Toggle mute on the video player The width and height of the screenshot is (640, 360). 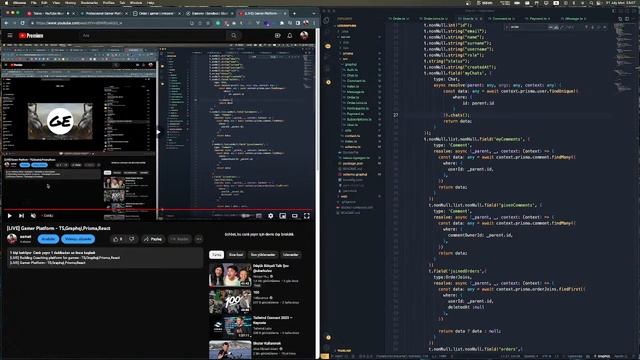[x=33, y=216]
